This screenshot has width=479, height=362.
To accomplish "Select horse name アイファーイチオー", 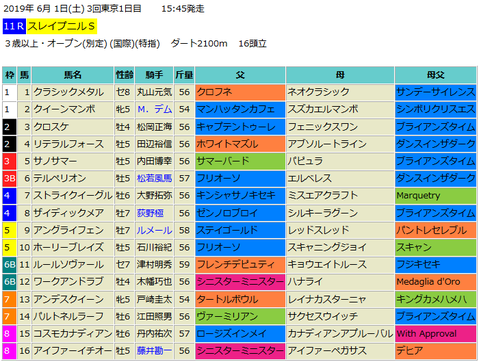I will point(73,350).
